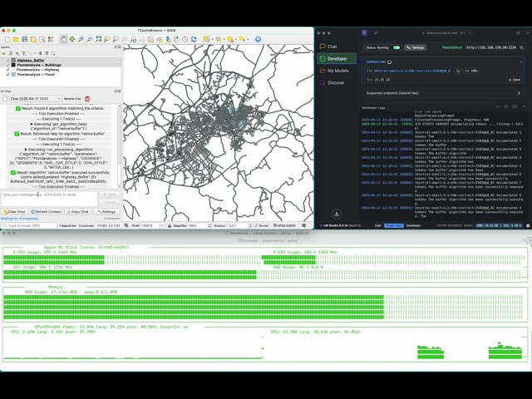Switch to User mode in LM Studio bottom bar

coord(377,225)
